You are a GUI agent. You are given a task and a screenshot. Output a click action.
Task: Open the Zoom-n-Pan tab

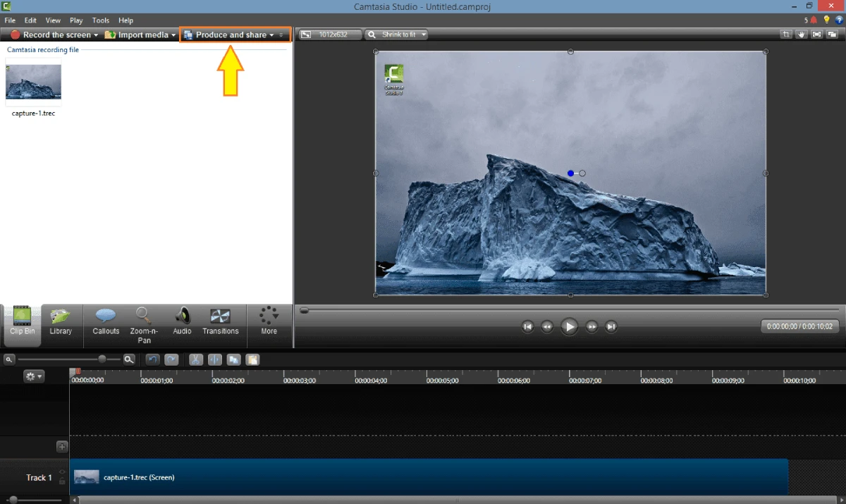pos(144,325)
